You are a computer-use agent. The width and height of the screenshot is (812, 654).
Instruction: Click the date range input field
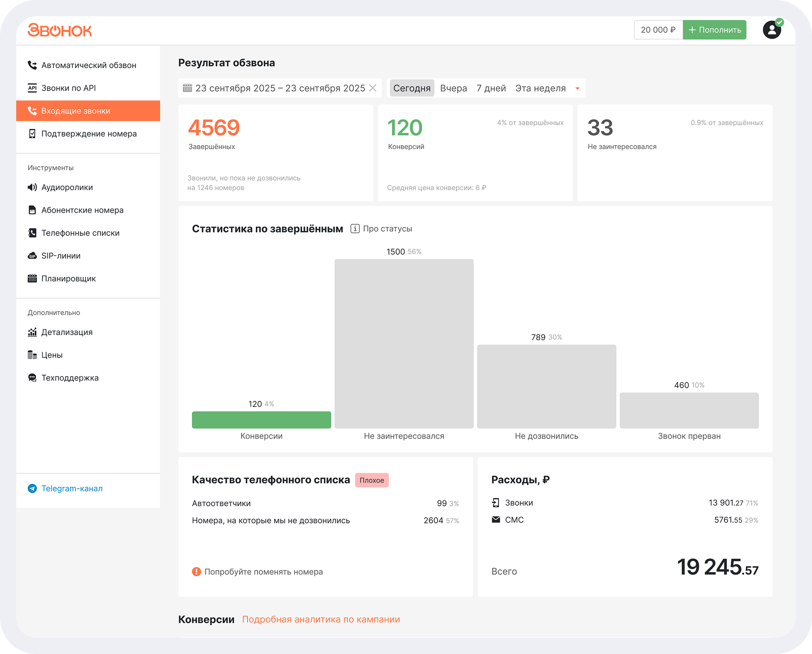tap(280, 88)
